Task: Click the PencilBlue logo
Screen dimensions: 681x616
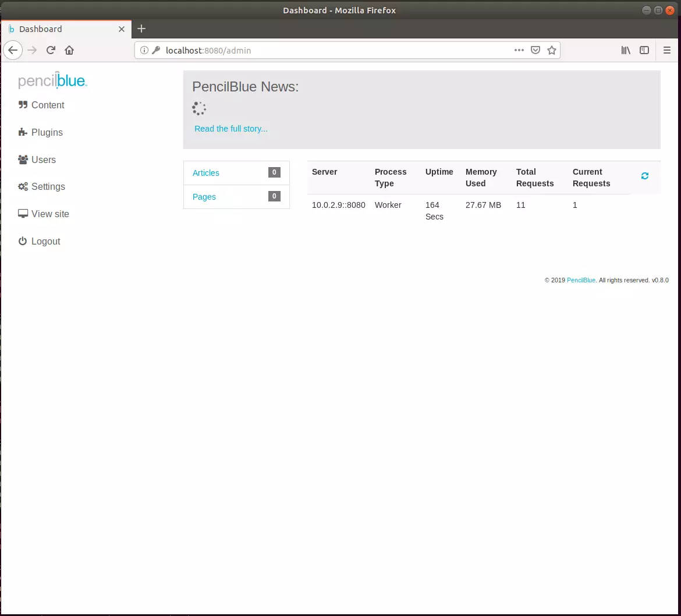Action: coord(52,80)
